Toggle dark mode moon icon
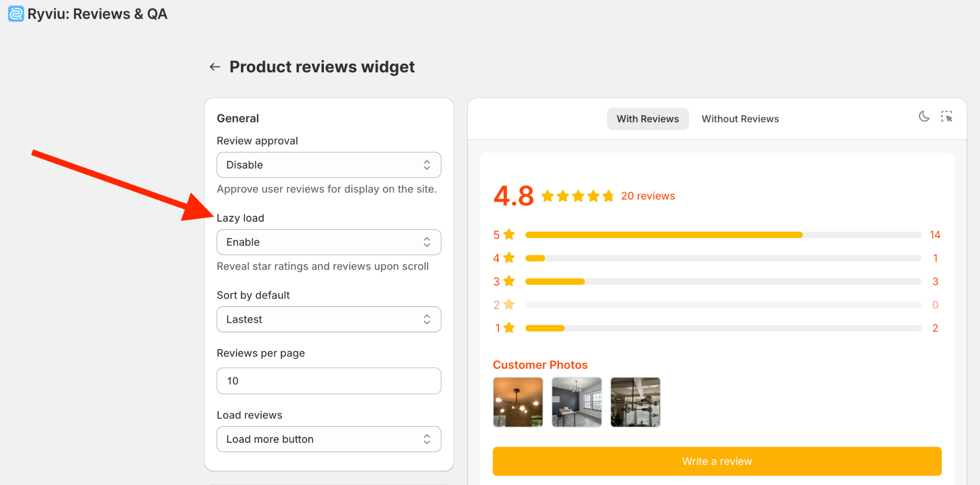 coord(924,116)
